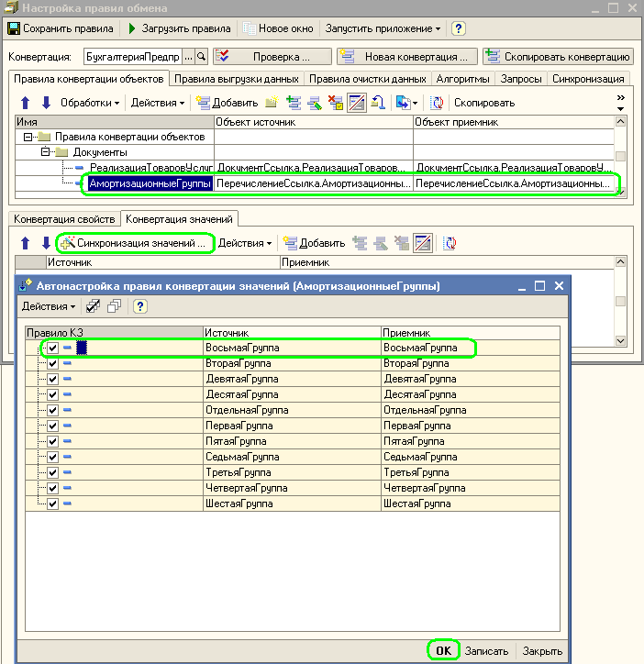Toggle the disable icon in values toolbar

[x=423, y=243]
